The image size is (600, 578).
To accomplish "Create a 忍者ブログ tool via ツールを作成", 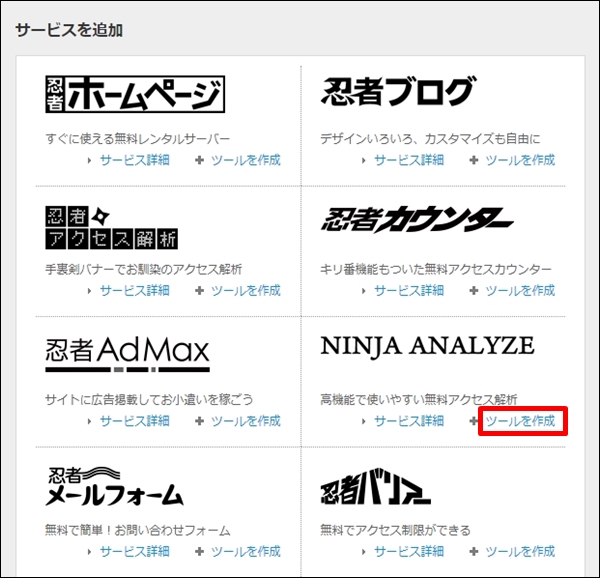I will pyautogui.click(x=520, y=160).
